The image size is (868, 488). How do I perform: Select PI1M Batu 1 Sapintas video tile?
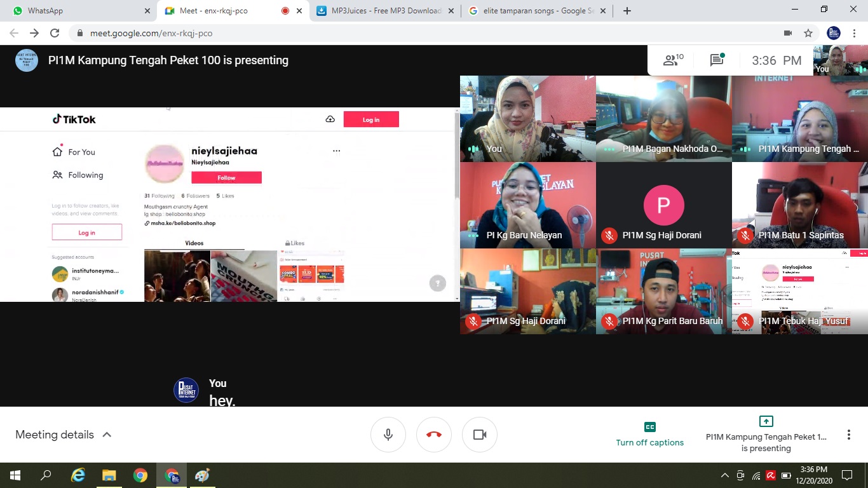(799, 205)
